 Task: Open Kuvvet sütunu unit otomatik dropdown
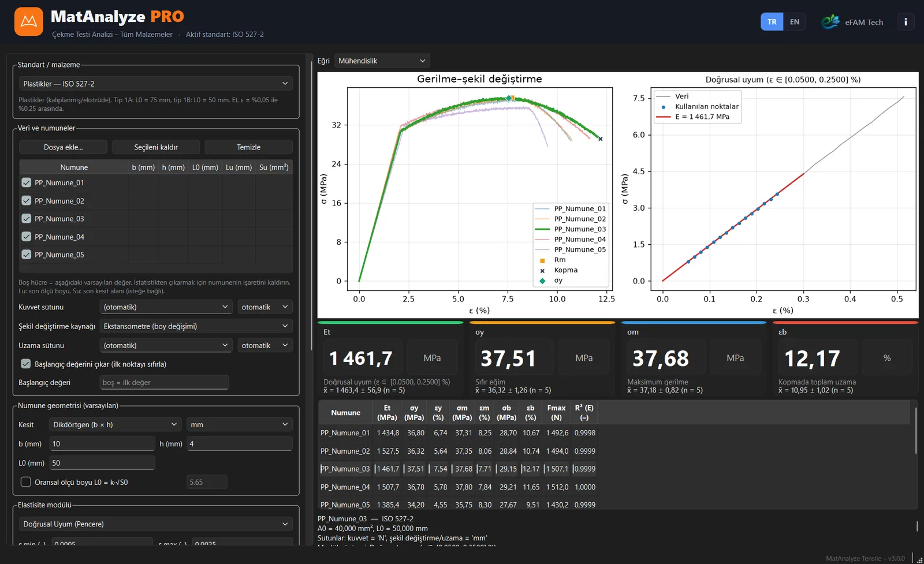(265, 307)
